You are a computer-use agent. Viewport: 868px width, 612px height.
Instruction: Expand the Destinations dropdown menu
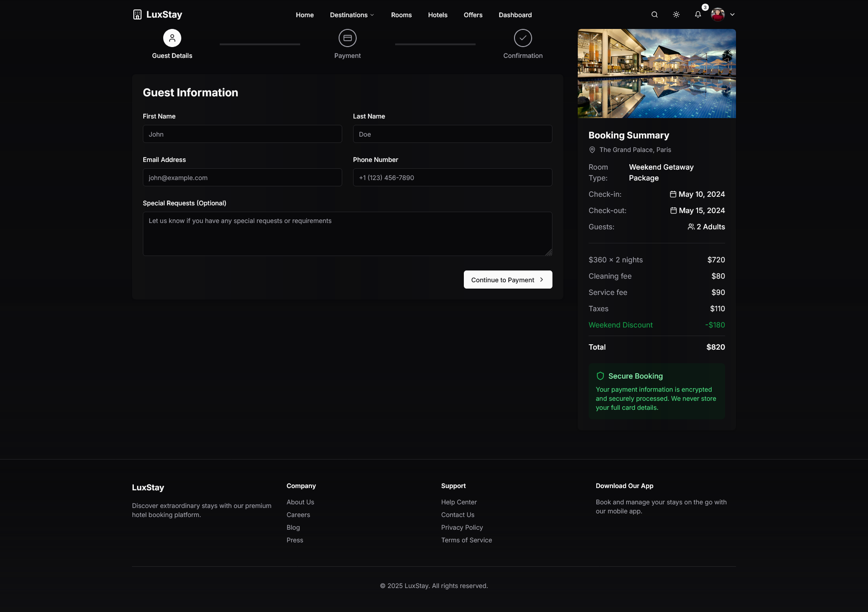pyautogui.click(x=352, y=15)
